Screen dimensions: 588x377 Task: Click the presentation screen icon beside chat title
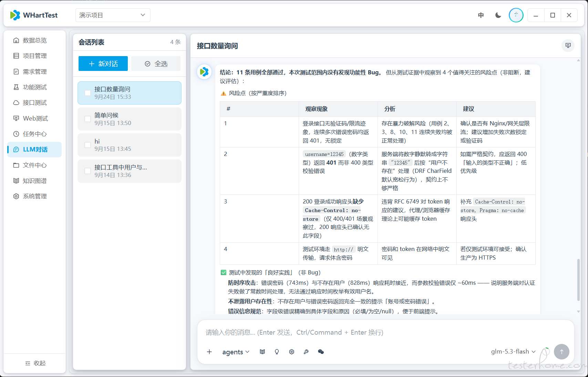568,45
